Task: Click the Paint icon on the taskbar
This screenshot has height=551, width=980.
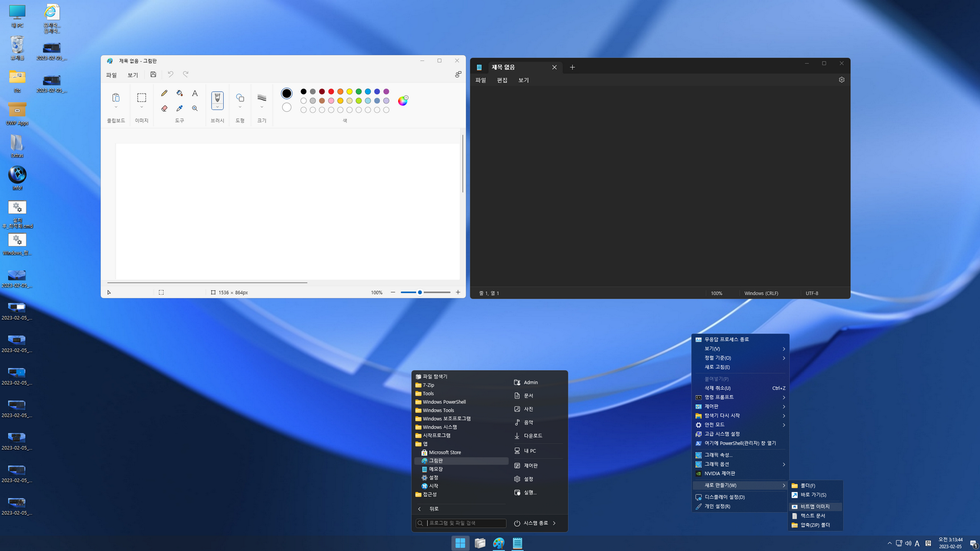Action: tap(499, 543)
